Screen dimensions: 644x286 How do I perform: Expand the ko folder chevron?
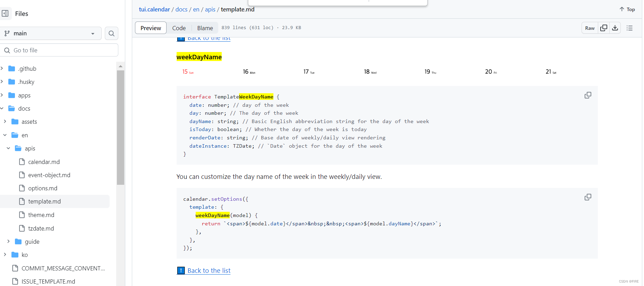[5, 255]
